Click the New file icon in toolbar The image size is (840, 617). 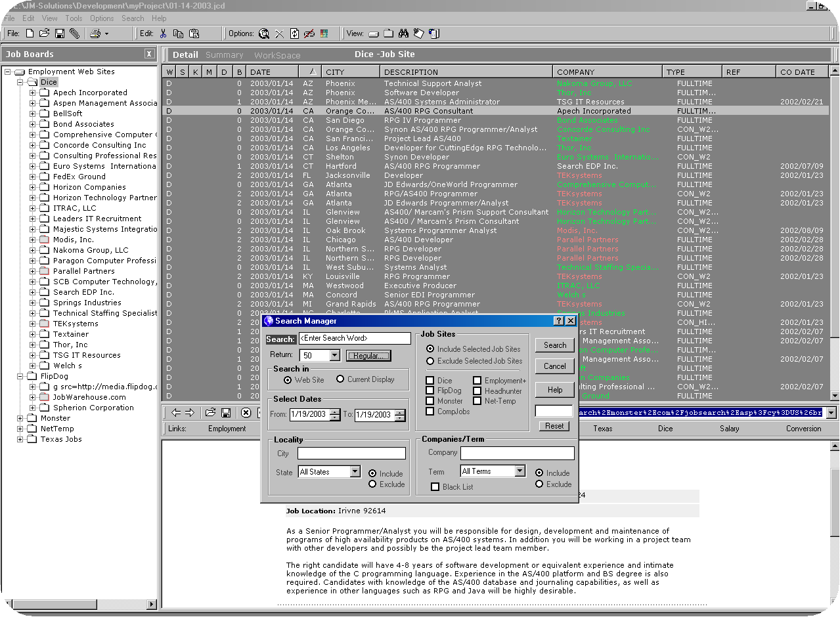click(x=30, y=33)
